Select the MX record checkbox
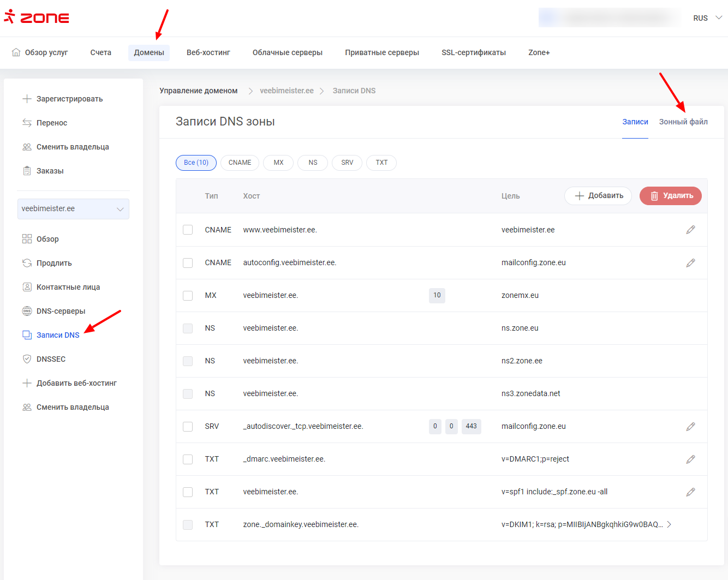The image size is (728, 580). click(x=188, y=295)
